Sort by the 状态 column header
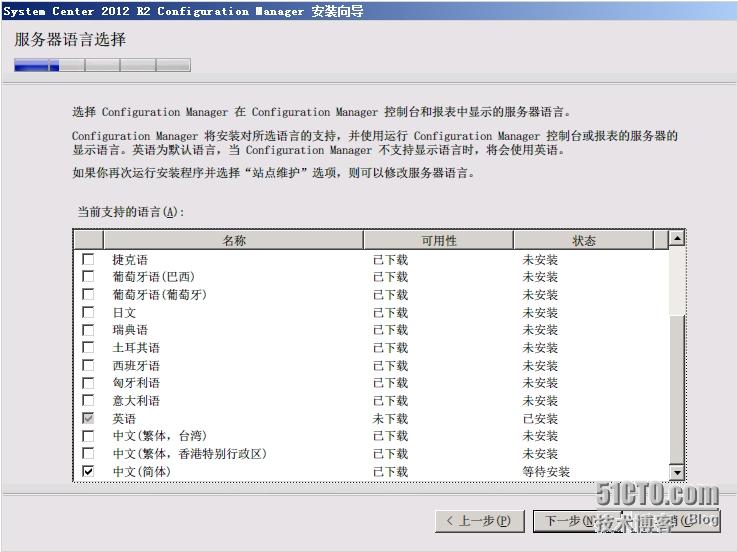This screenshot has height=552, width=738. point(584,240)
